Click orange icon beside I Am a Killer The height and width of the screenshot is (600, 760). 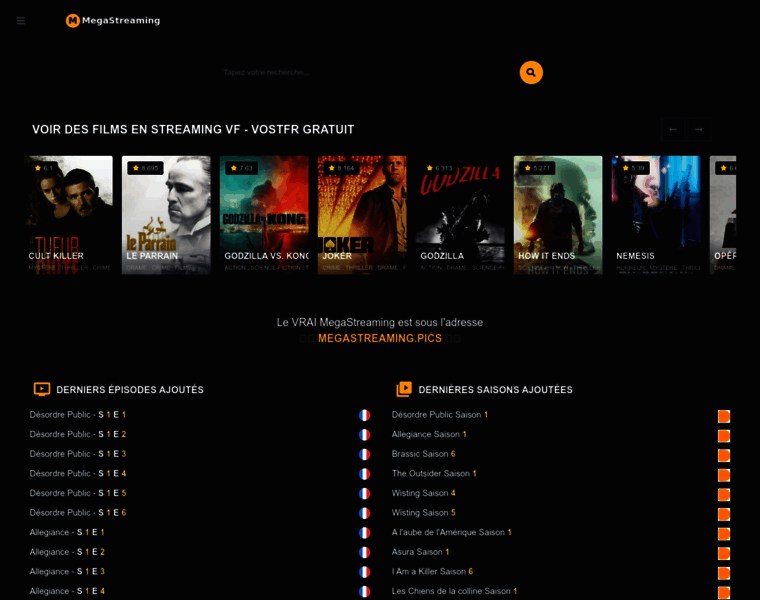[x=724, y=573]
